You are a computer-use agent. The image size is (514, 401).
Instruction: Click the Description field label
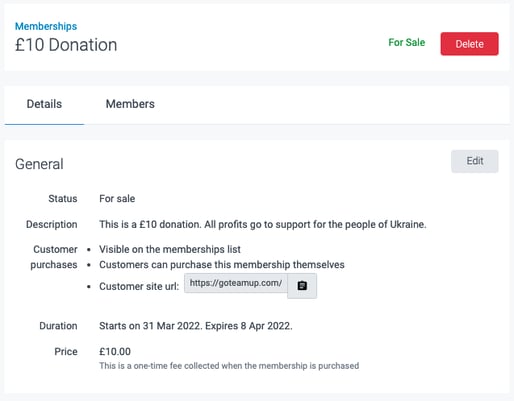52,224
